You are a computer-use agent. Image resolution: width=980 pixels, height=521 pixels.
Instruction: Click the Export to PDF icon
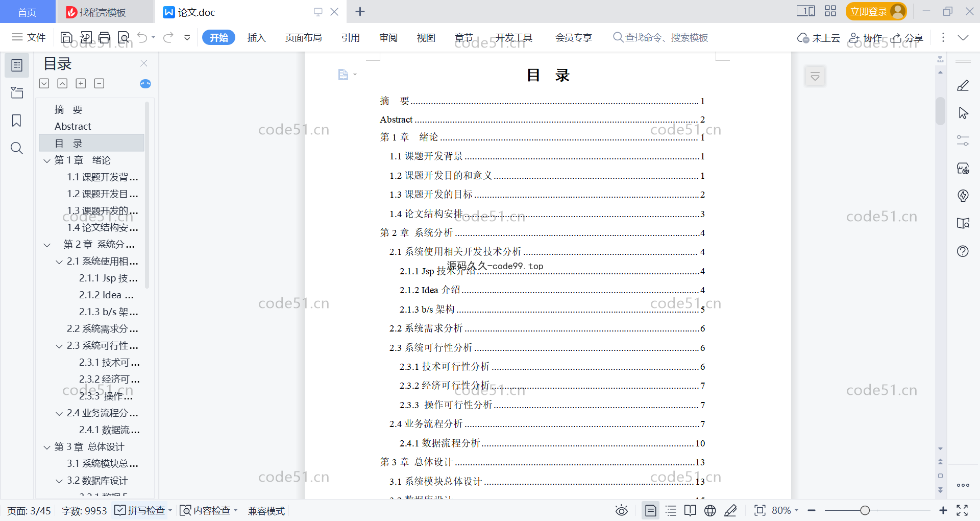click(86, 37)
